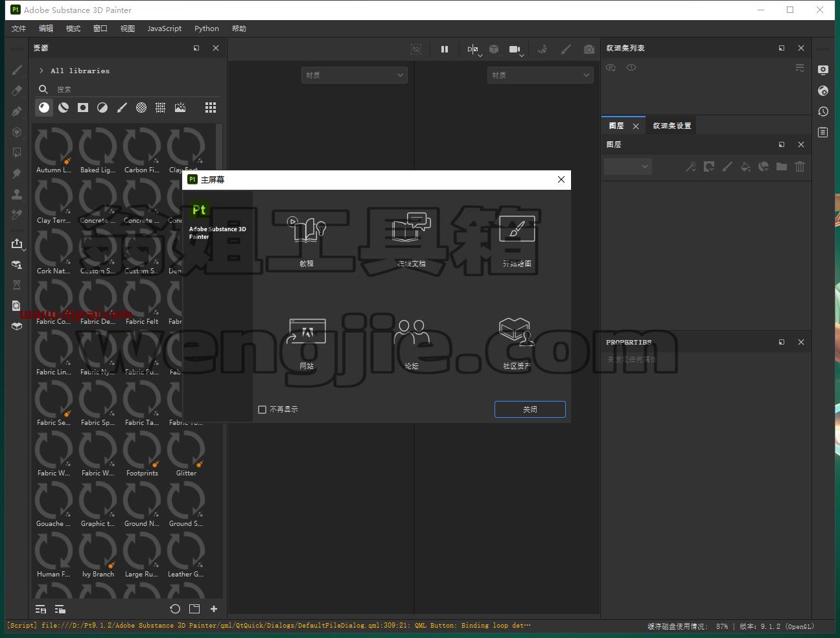Filter assets by Smart Masks icon
Viewport: 840px width, 638px height.
point(83,108)
